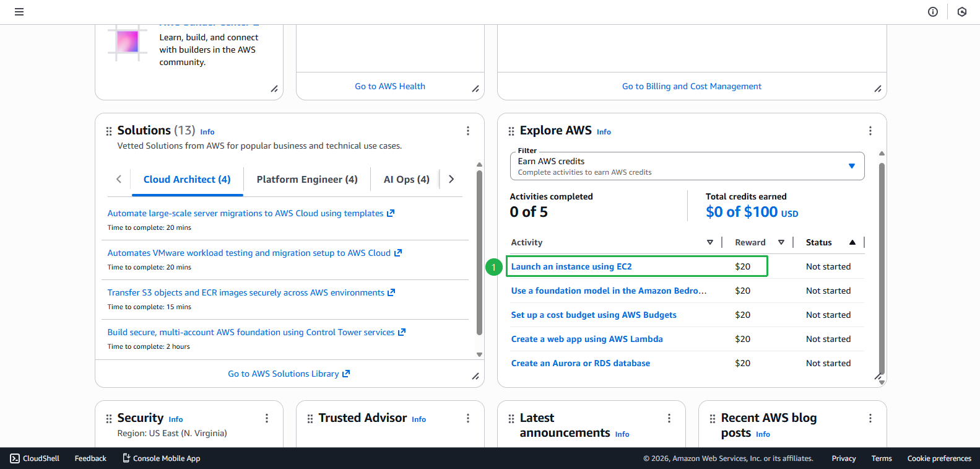This screenshot has height=469, width=980.
Task: Open the Trusted Advisor widget options menu
Action: coord(467,418)
